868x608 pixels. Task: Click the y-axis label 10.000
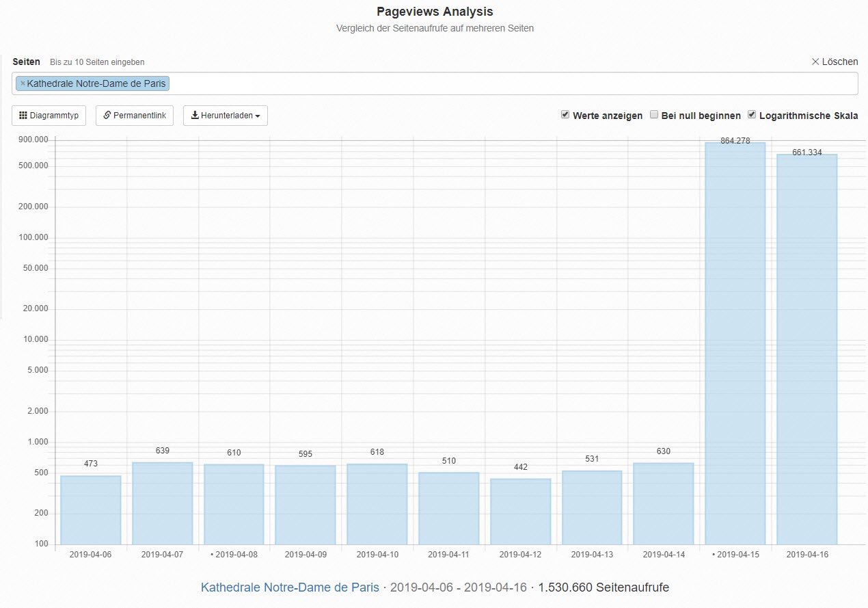pos(36,339)
